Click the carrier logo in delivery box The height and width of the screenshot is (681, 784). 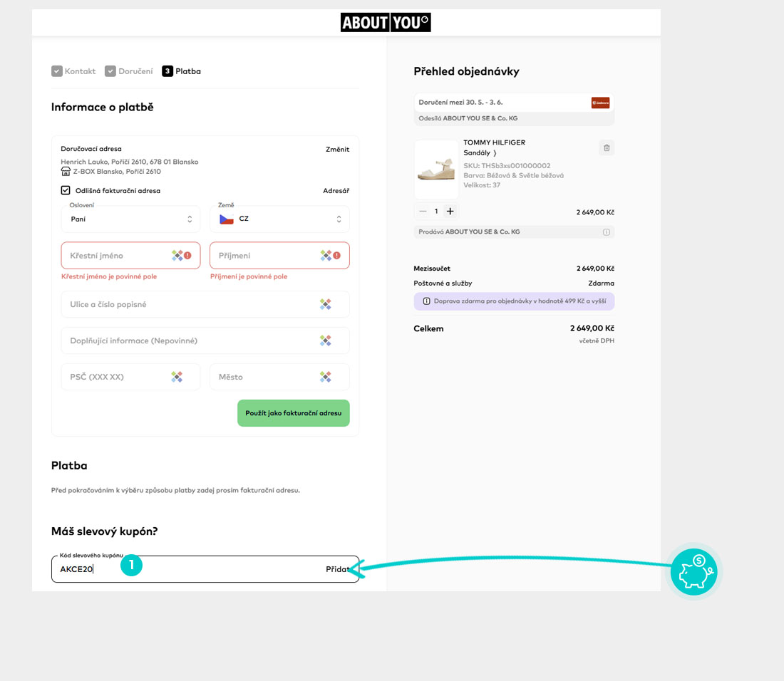(x=600, y=103)
